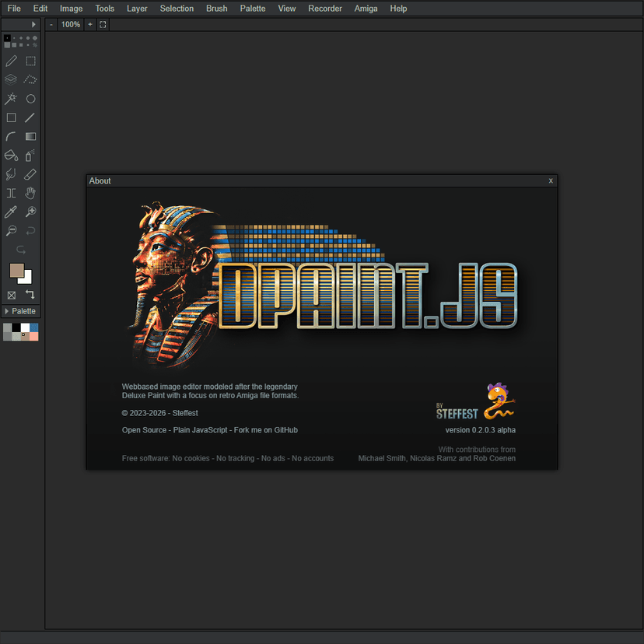The height and width of the screenshot is (644, 644).
Task: Follow the Fork me on GitHub link
Action: pyautogui.click(x=269, y=429)
